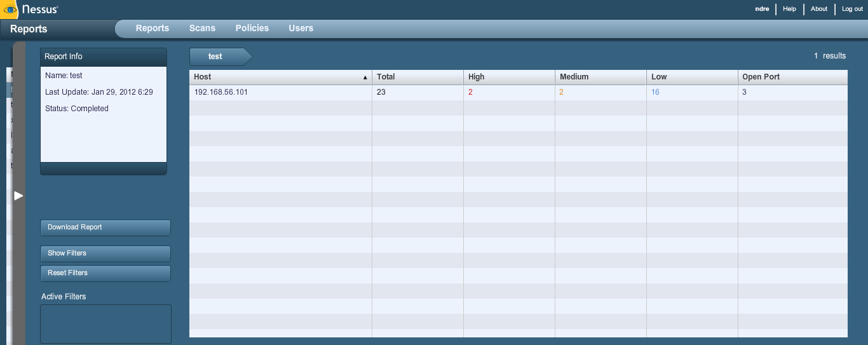Select the test breadcrumb tab
This screenshot has width=868, height=345.
(220, 57)
